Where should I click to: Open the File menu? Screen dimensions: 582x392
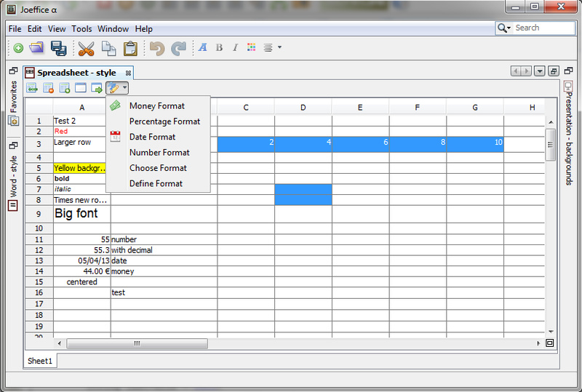point(15,29)
